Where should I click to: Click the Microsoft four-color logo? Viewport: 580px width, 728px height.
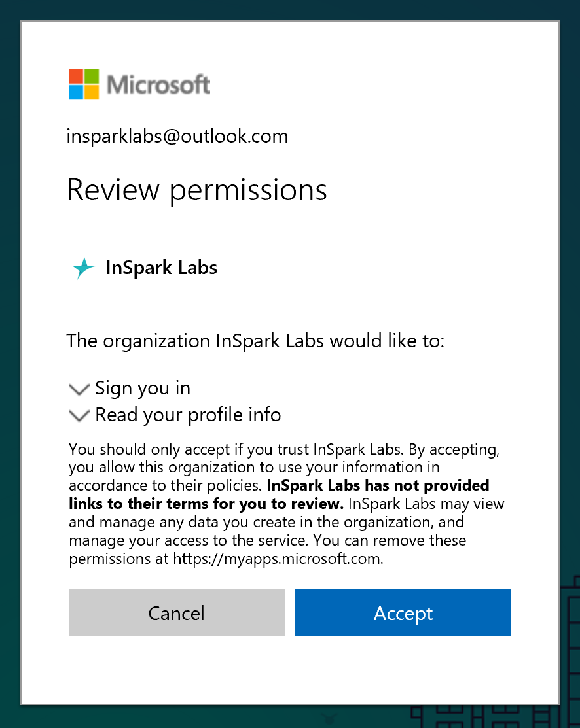(x=84, y=84)
